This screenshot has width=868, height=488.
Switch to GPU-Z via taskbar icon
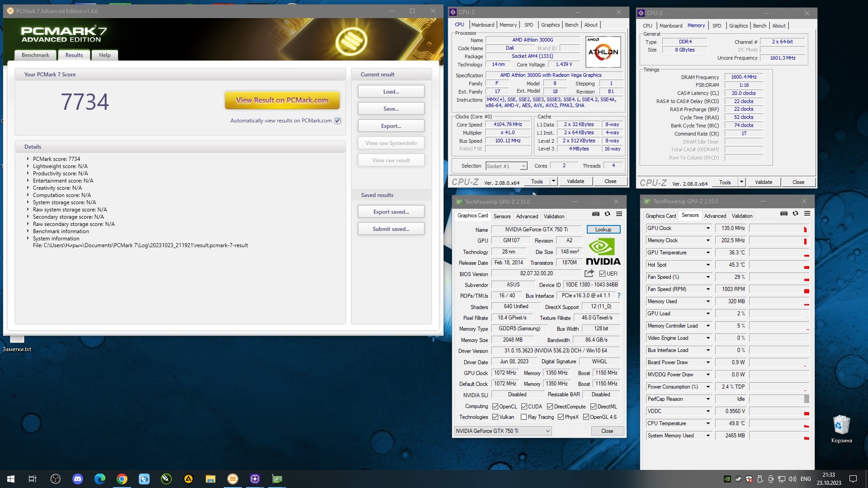[x=277, y=479]
